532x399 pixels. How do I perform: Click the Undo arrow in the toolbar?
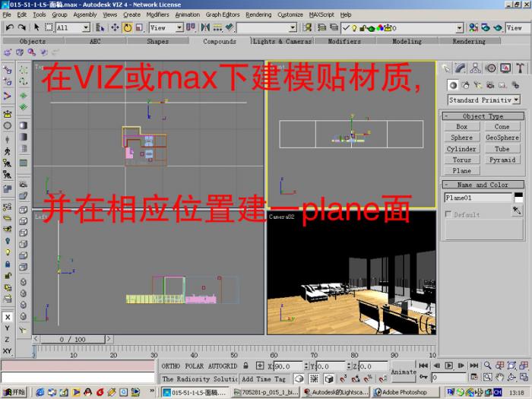point(9,27)
